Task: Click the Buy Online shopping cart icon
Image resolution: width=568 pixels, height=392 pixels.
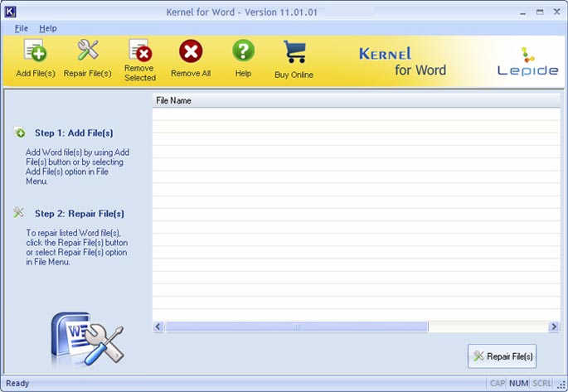Action: [x=294, y=52]
